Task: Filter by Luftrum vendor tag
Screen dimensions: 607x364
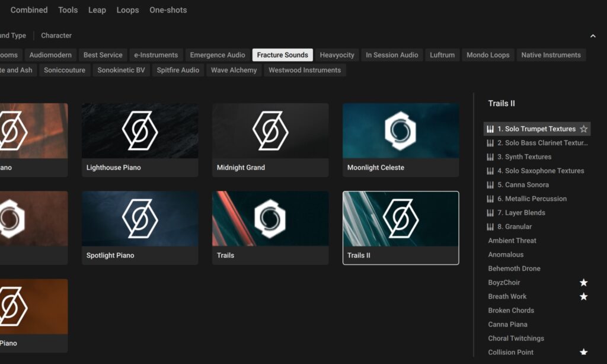Action: tap(442, 55)
